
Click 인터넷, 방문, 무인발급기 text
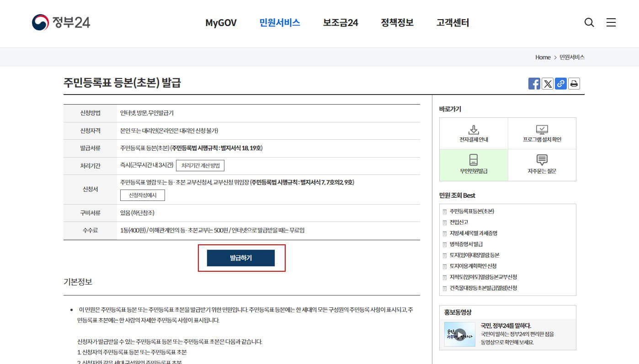coord(147,113)
